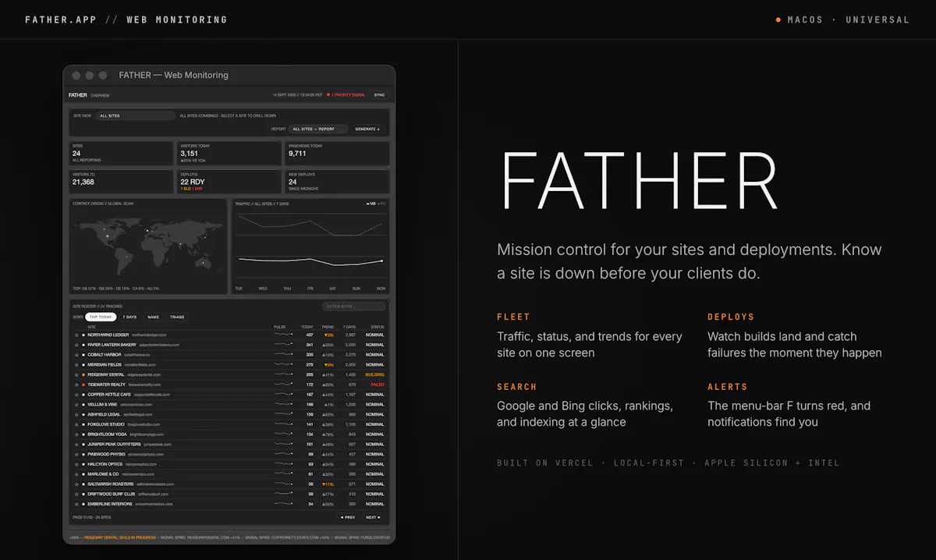Click Saltmarsh Roasters ▼11% trend value
Screen dimensions: 936x560
click(x=328, y=484)
